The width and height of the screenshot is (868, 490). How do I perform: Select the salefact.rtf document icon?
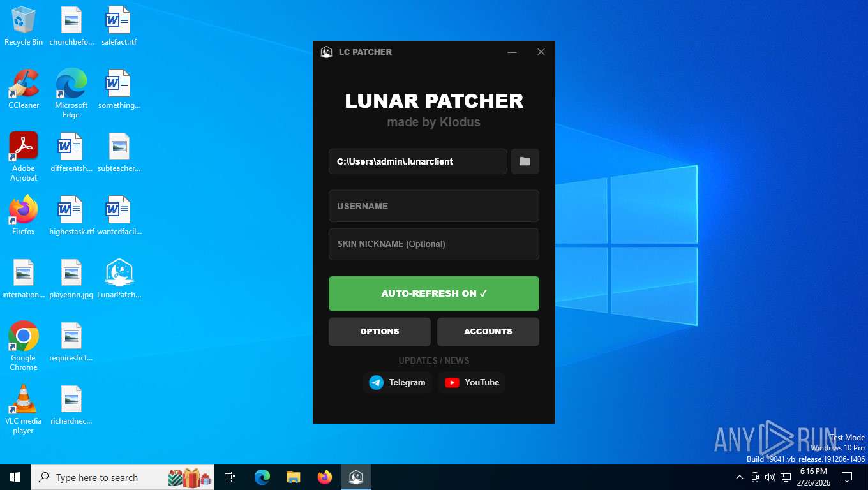[119, 26]
